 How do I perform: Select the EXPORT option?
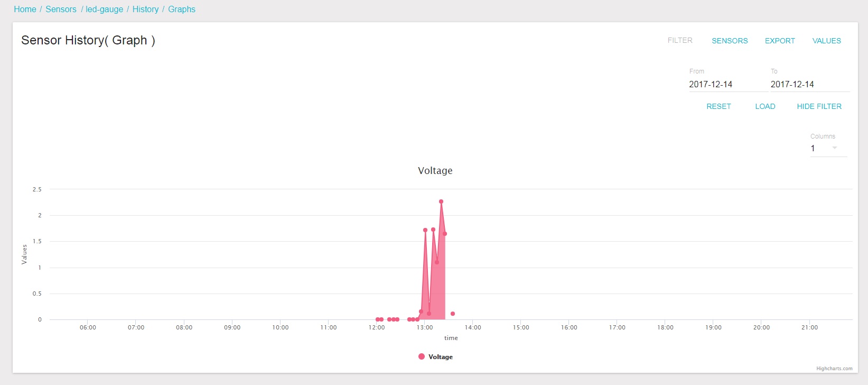[780, 41]
